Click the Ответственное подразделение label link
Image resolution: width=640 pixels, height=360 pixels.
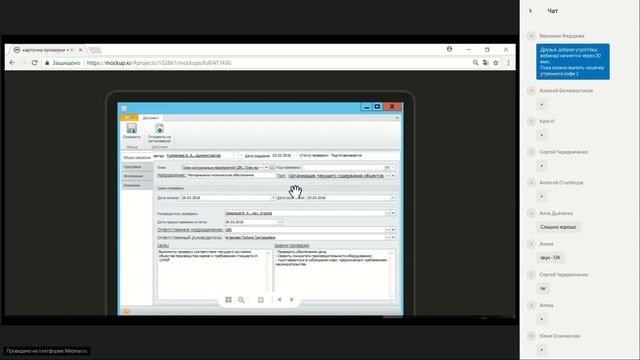(x=190, y=230)
